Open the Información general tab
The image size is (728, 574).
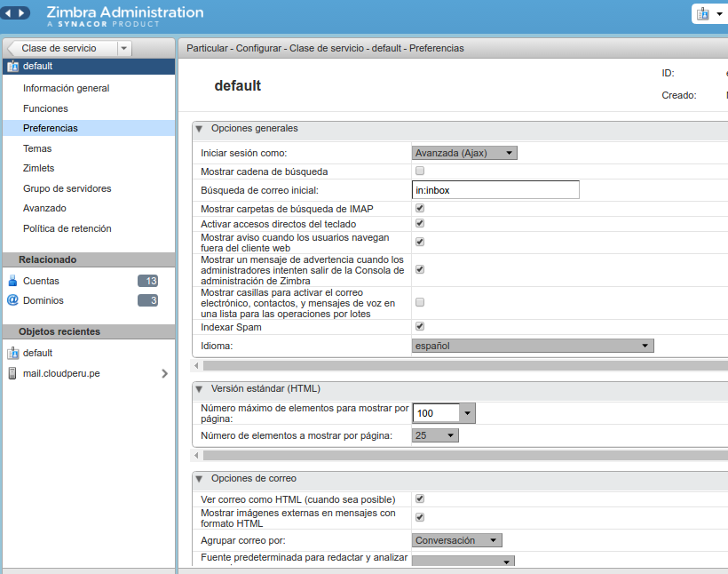point(66,88)
